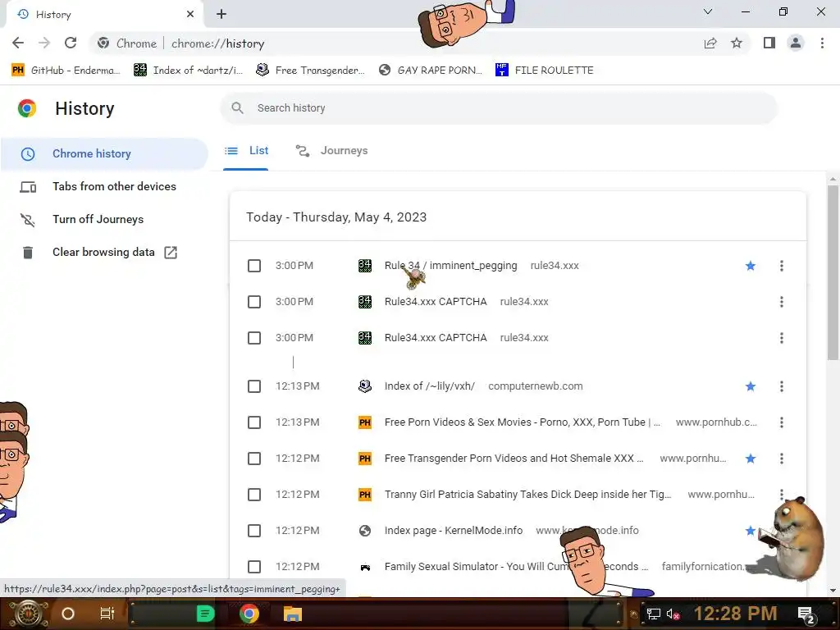Open the Index of /~lily/vxh/ history link
This screenshot has width=840, height=630.
pos(430,386)
